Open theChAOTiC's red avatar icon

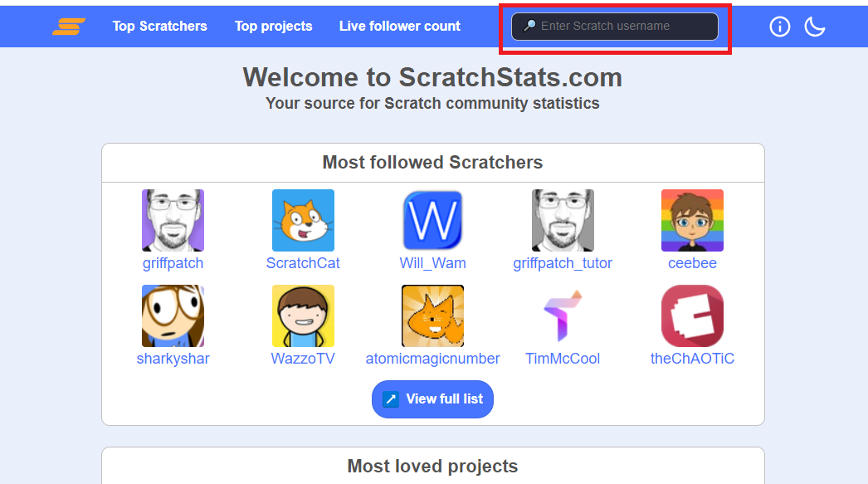(692, 315)
